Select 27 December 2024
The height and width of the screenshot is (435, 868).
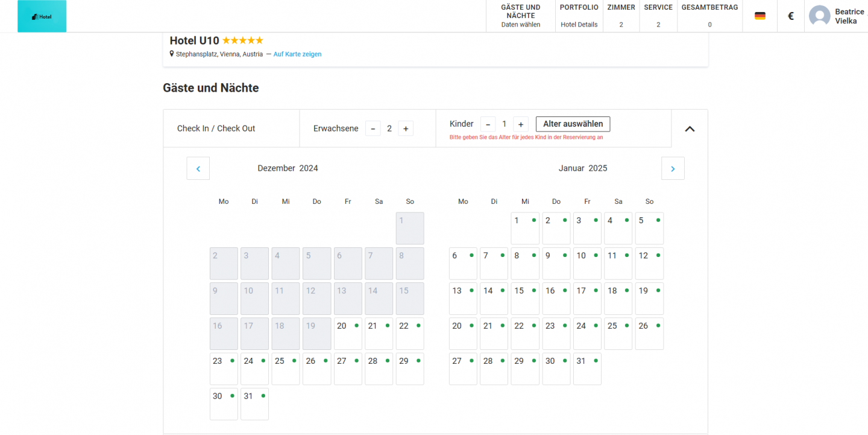click(348, 369)
